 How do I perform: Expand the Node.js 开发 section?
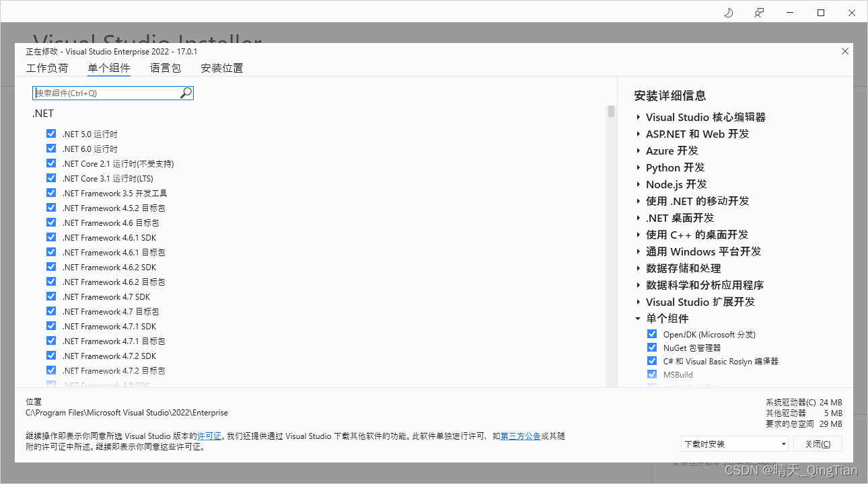(x=638, y=184)
